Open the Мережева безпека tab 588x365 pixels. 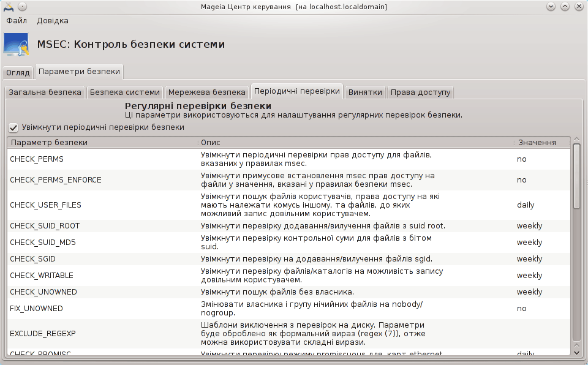pyautogui.click(x=206, y=92)
